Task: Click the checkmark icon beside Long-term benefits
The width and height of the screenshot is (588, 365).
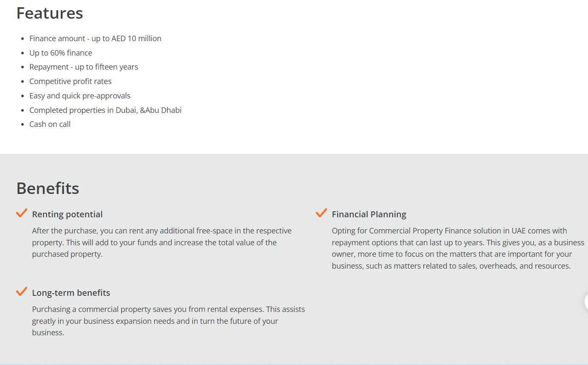Action: click(22, 292)
